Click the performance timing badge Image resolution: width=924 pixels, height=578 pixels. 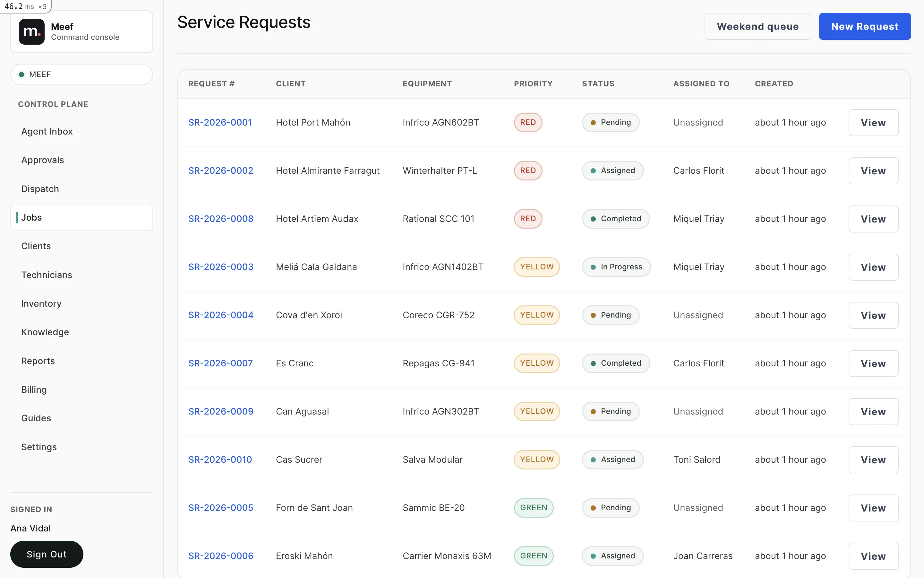point(26,6)
